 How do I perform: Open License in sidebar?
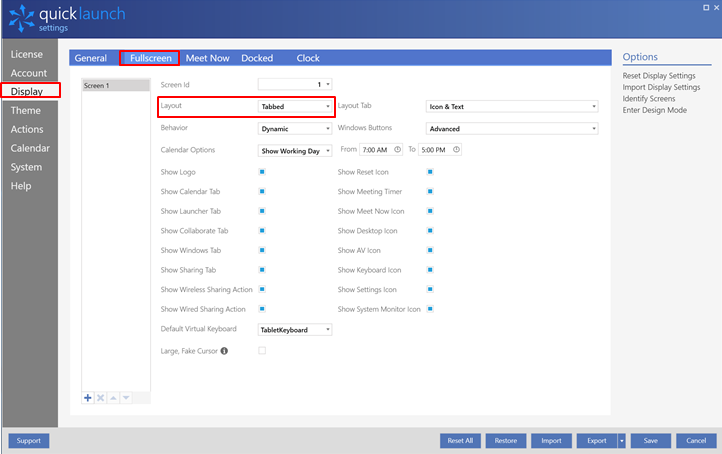pos(27,54)
